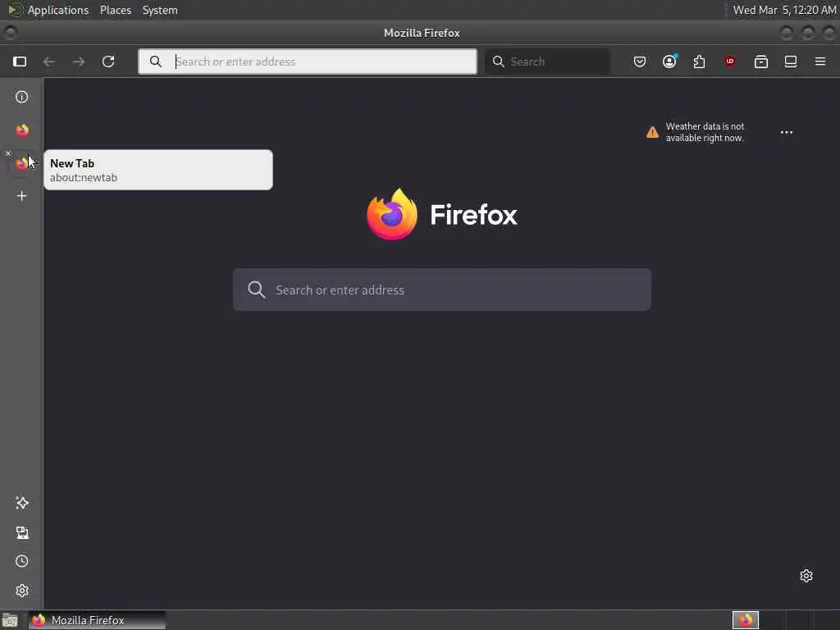Open the History clock sidebar icon

(22, 561)
